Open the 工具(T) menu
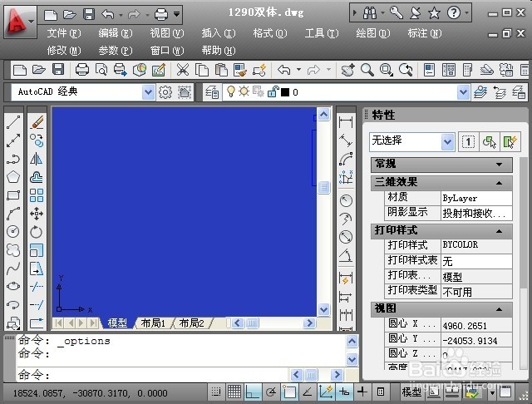This screenshot has width=532, height=404. (322, 33)
